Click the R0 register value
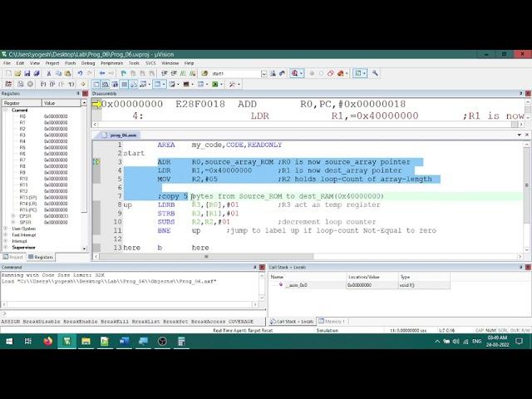This screenshot has width=532, height=399. coord(56,116)
